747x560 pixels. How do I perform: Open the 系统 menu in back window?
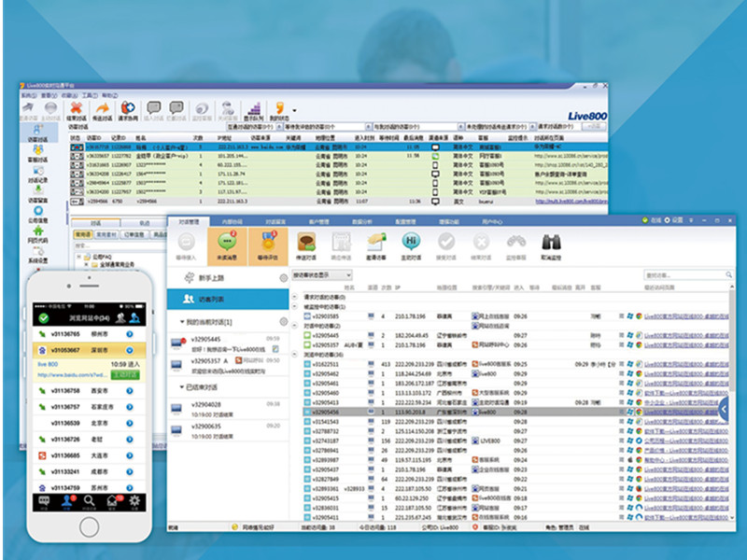[29, 96]
